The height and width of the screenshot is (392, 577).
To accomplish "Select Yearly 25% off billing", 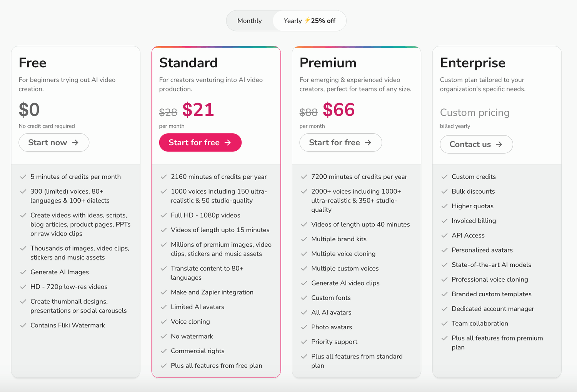I will [309, 21].
